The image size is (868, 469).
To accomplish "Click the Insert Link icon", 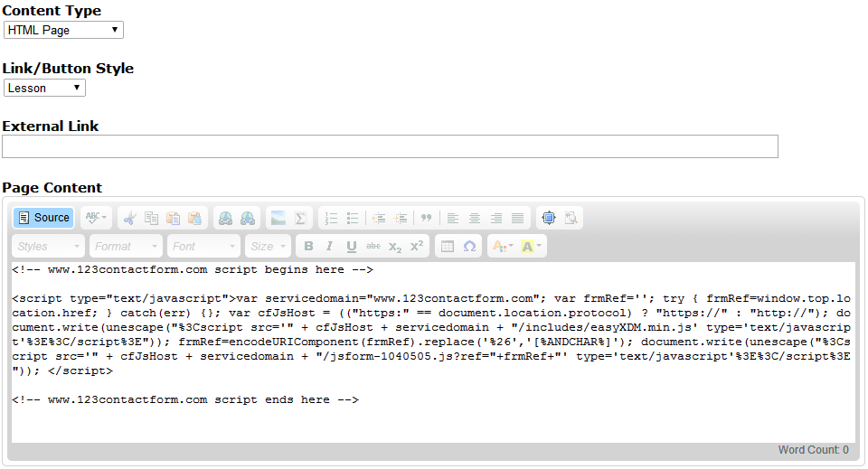I will (225, 218).
